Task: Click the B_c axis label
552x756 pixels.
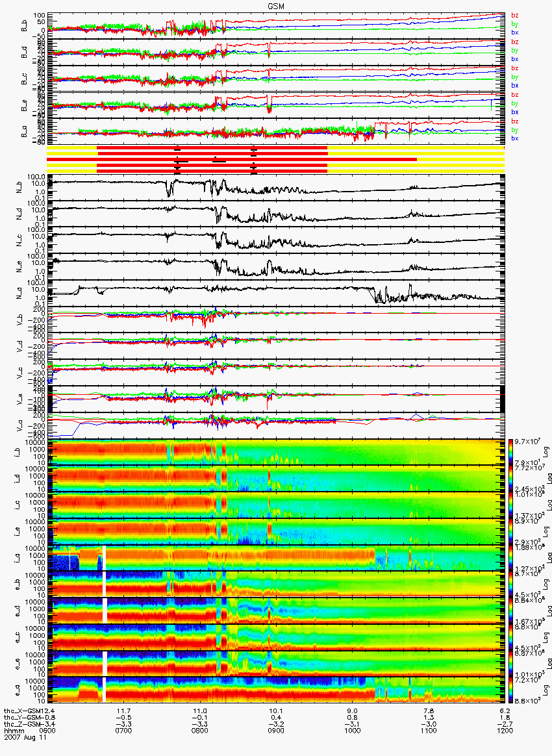Action: click(24, 79)
